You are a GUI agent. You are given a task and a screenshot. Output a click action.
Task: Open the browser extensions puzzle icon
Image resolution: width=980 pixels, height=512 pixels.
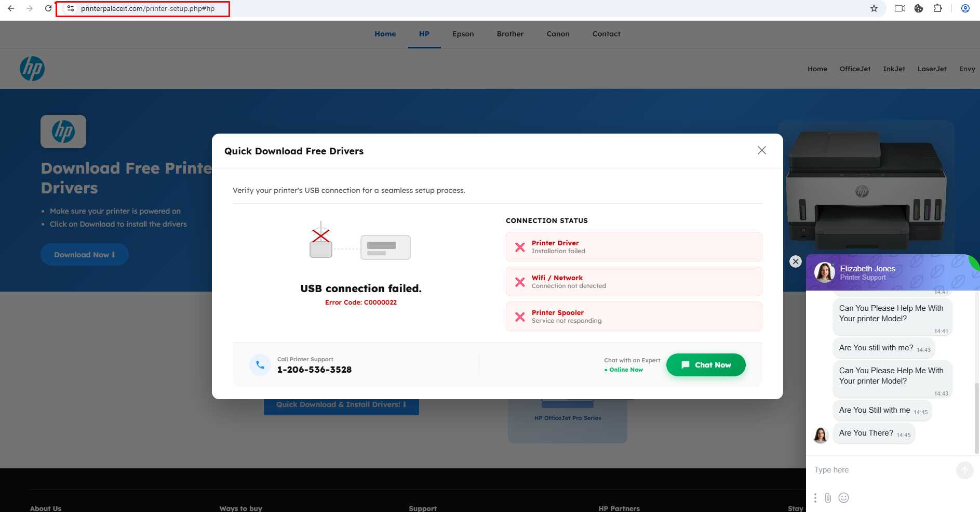937,8
